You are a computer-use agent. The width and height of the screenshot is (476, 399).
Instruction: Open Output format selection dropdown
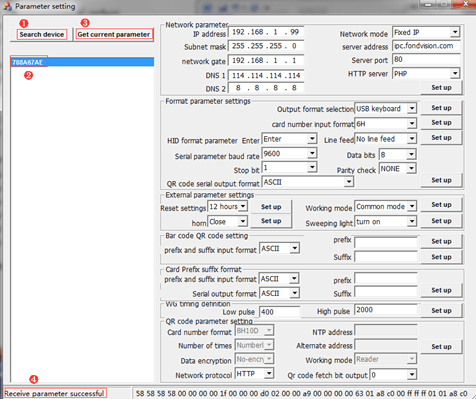point(385,109)
